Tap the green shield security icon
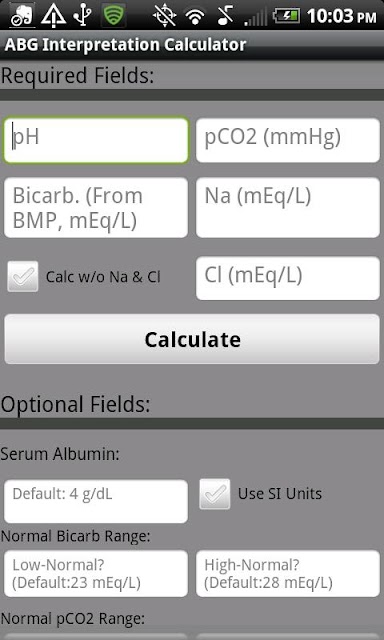This screenshot has height=640, width=384. [113, 16]
